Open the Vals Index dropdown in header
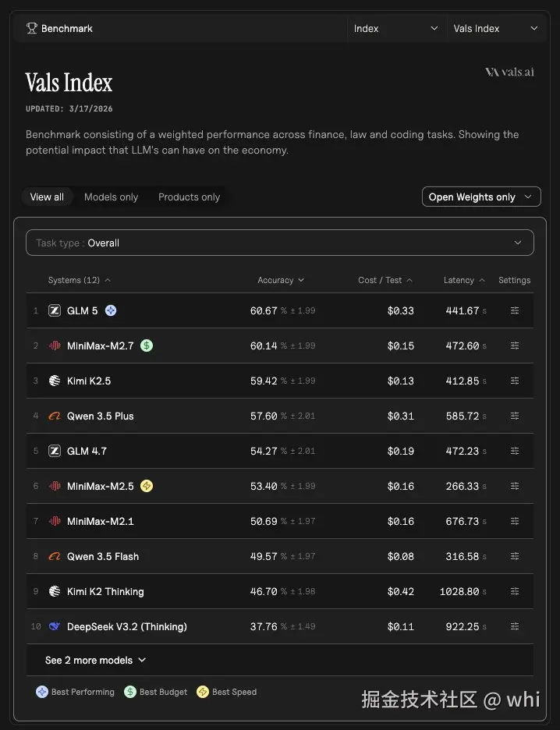The image size is (560, 730). click(495, 29)
